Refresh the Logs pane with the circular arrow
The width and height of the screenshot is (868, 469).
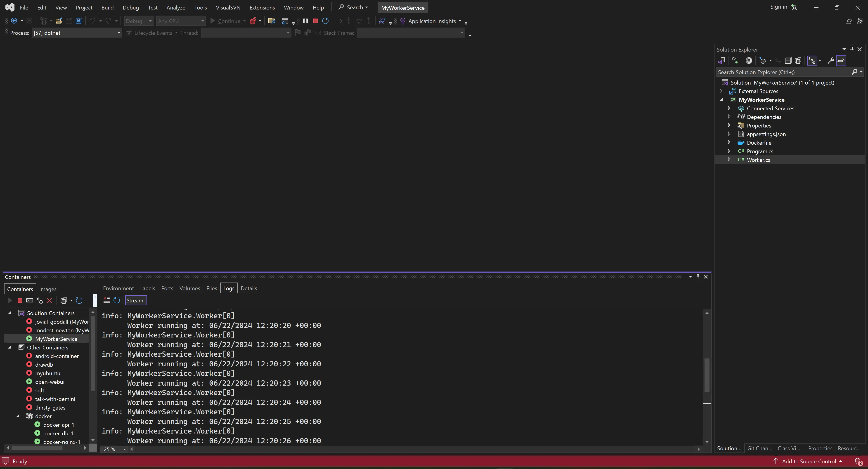117,300
